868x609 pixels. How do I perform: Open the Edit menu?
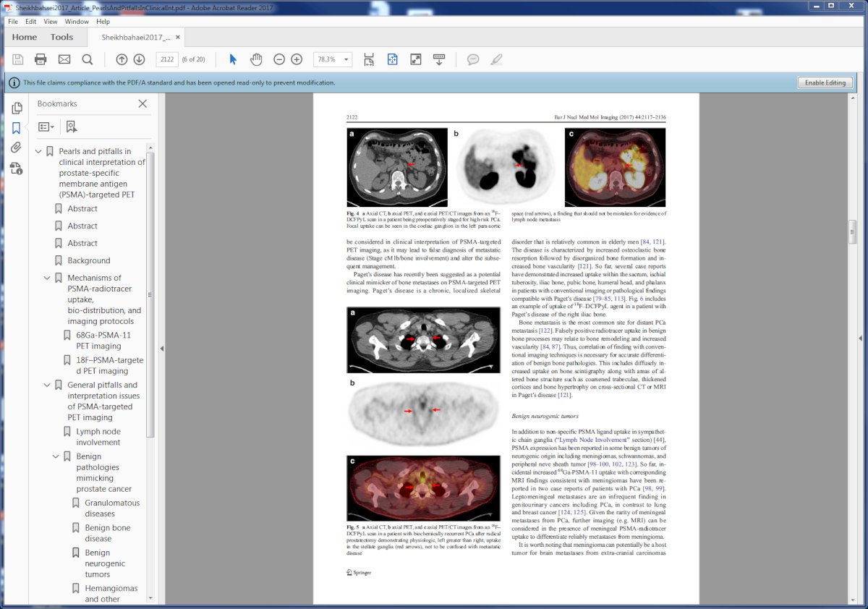coord(30,22)
